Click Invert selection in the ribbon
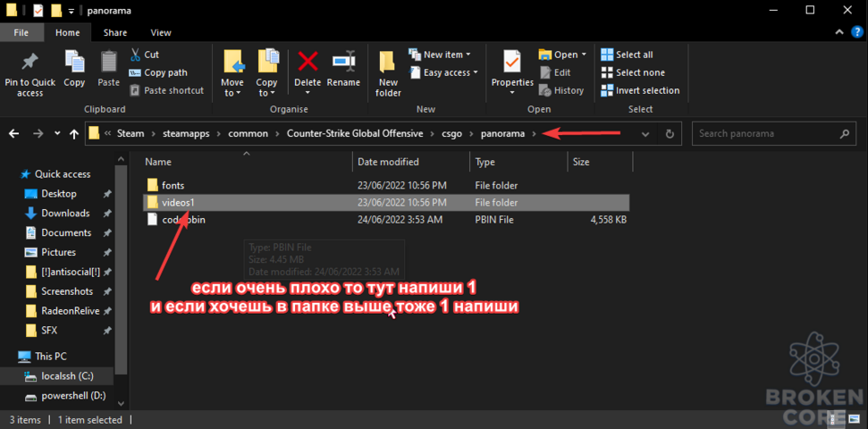This screenshot has width=868, height=429. coord(640,90)
